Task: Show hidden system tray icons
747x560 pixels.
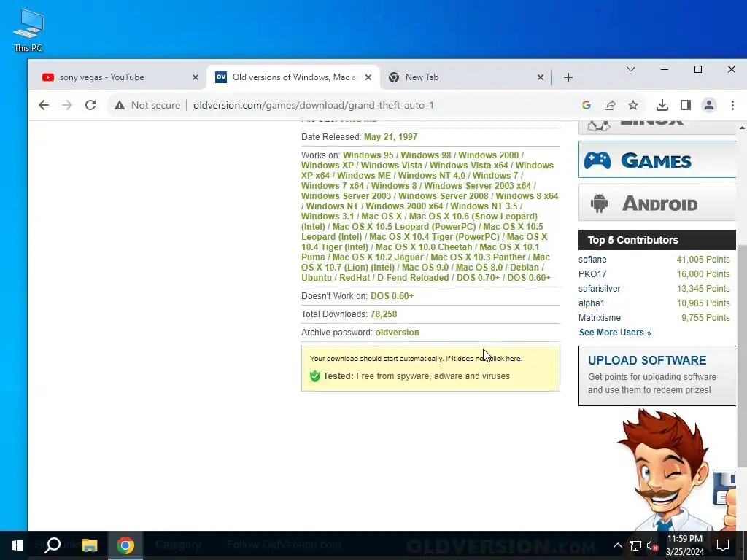Action: (617, 545)
